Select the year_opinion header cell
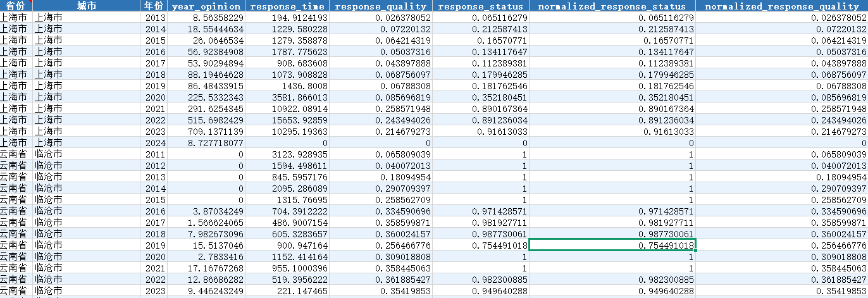 click(x=206, y=6)
